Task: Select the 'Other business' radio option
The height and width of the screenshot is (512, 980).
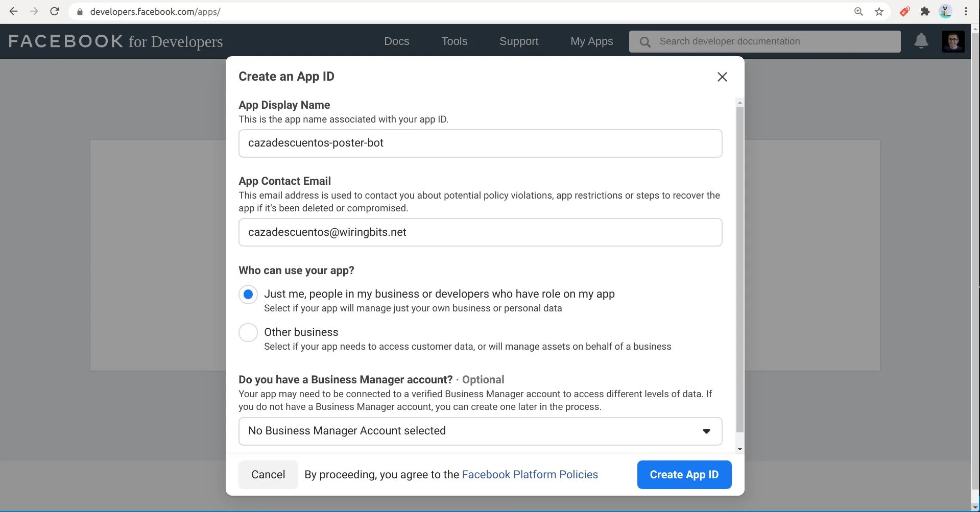Action: click(248, 333)
